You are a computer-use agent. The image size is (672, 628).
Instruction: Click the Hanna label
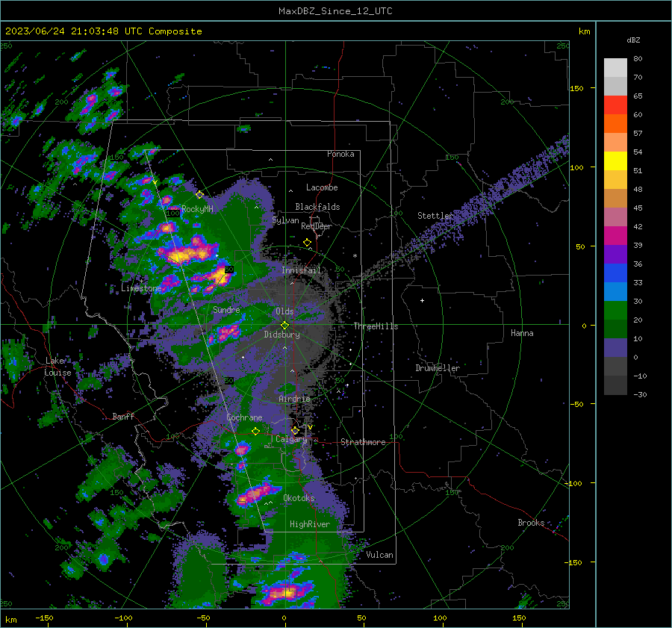click(522, 333)
